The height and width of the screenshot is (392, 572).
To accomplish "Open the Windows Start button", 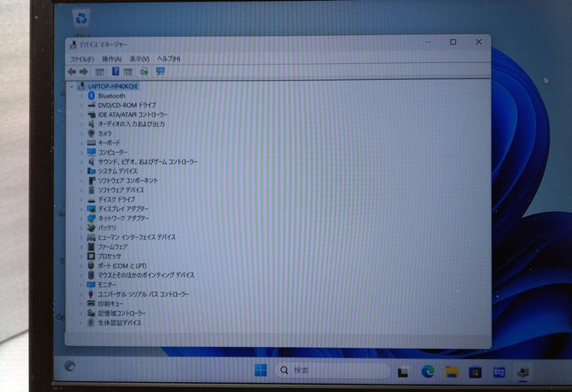I will click(260, 370).
